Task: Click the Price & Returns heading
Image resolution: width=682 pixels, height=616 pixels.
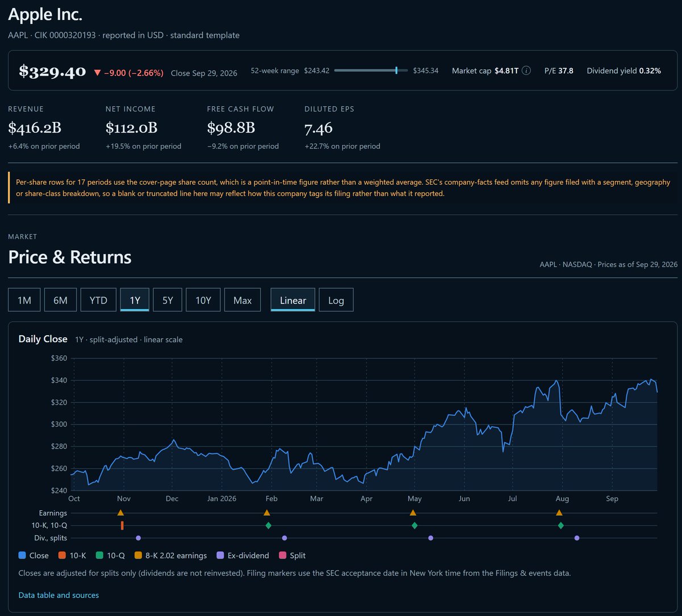Action: (70, 257)
